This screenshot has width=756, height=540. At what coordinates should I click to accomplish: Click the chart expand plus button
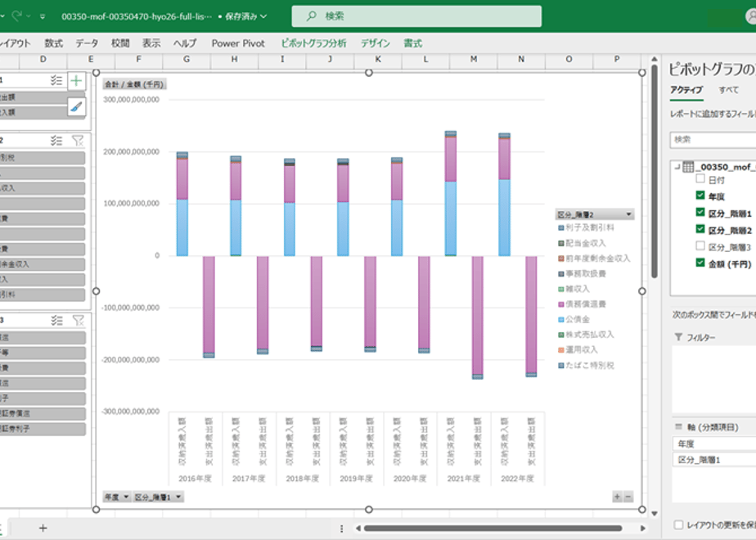click(617, 497)
